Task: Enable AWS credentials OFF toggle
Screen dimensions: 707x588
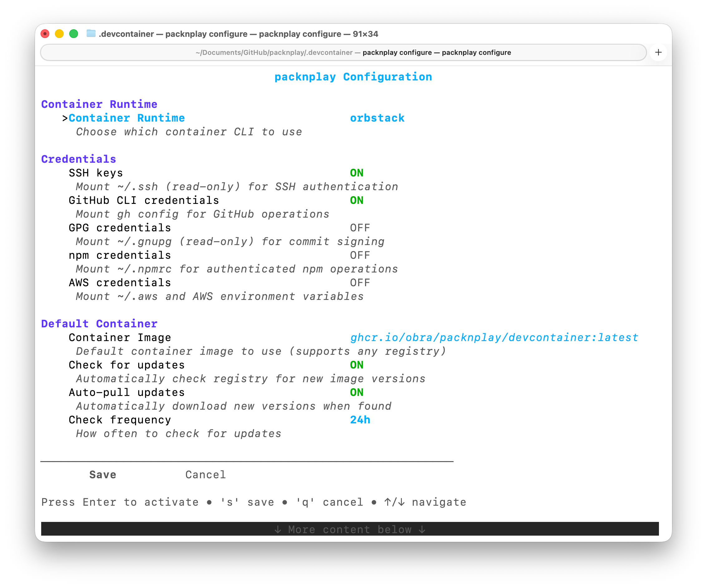Action: tap(359, 282)
